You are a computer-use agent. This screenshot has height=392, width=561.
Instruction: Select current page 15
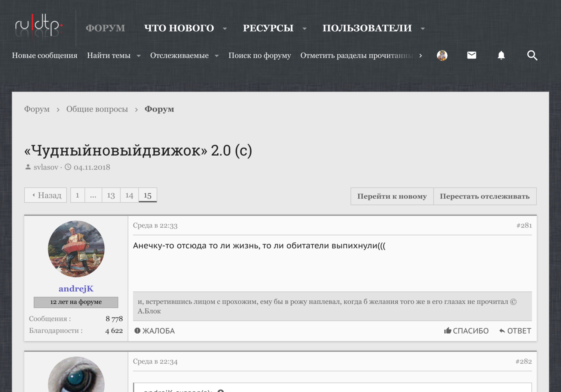(148, 195)
